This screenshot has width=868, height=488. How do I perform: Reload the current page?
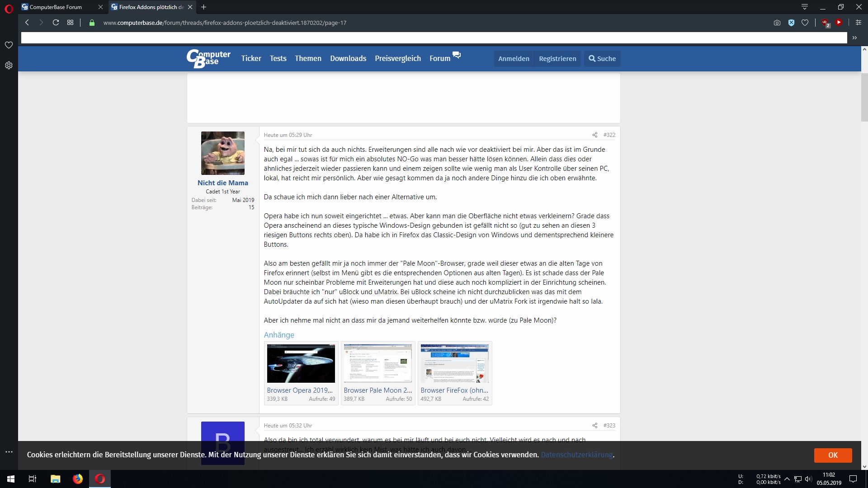point(56,23)
